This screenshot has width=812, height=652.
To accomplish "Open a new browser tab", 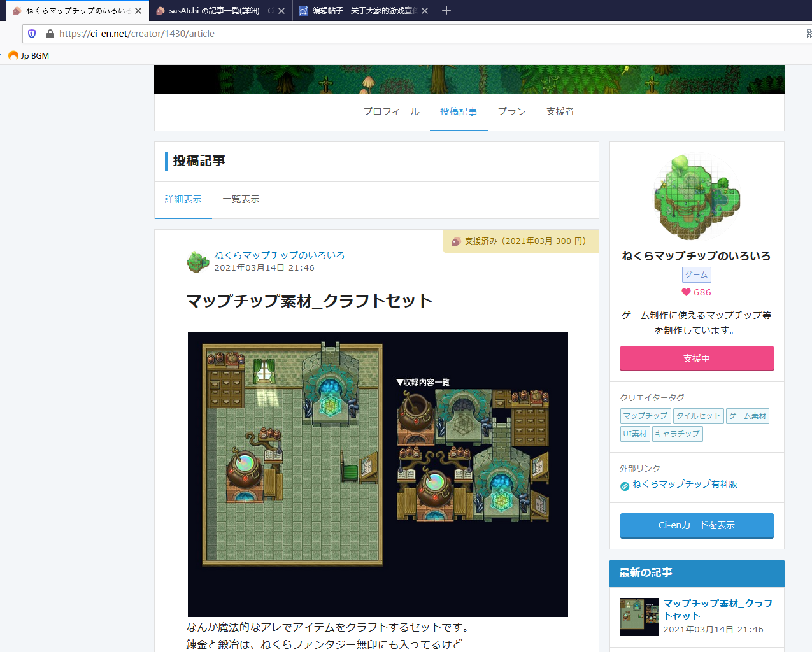I will tap(446, 10).
